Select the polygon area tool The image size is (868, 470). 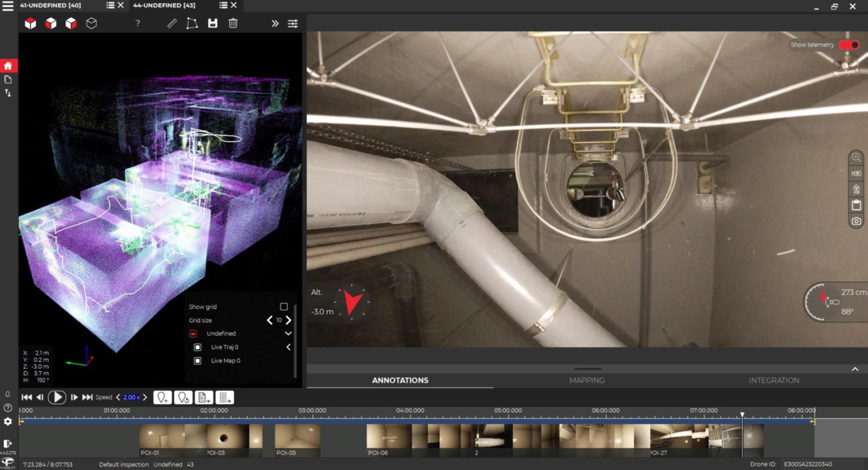tap(192, 23)
